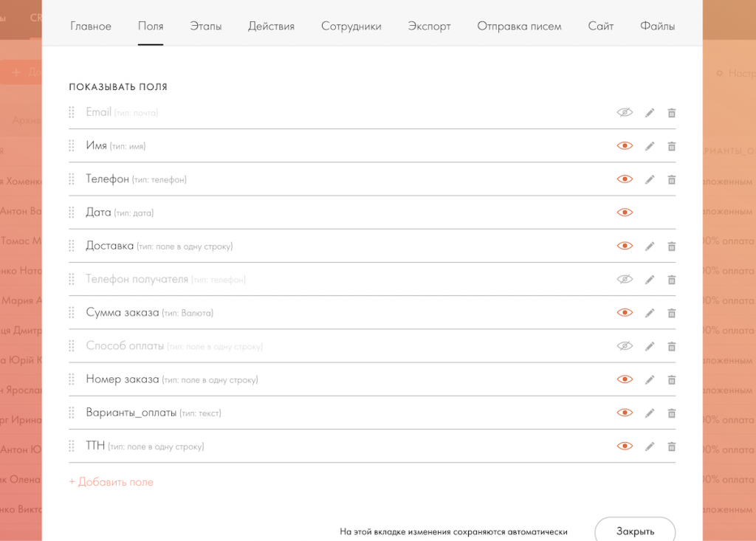Edit the Варианты_оплаты field
Screen dimensions: 756x541
(x=650, y=413)
